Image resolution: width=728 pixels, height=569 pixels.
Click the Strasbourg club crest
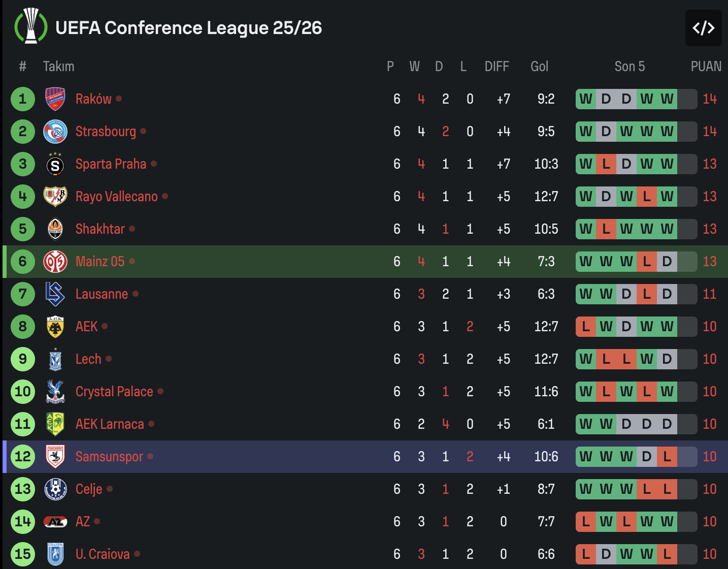click(x=55, y=132)
